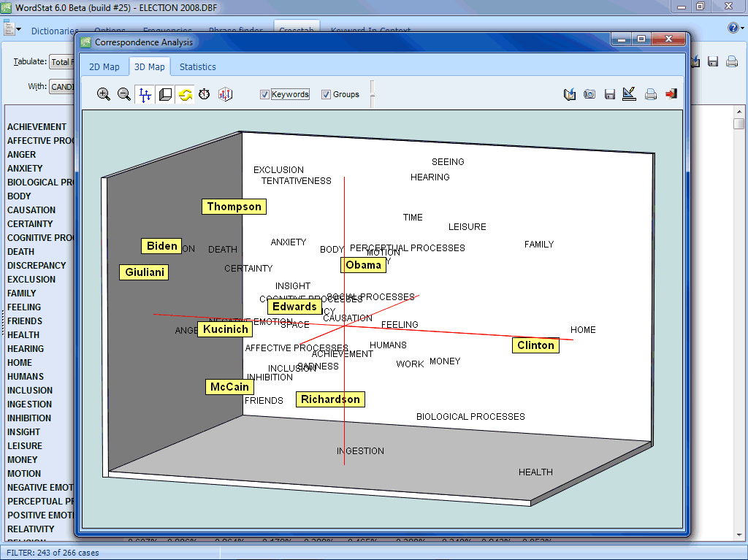The image size is (748, 560).
Task: Click the Correspondence Analysis title bar icon
Action: pyautogui.click(x=85, y=42)
